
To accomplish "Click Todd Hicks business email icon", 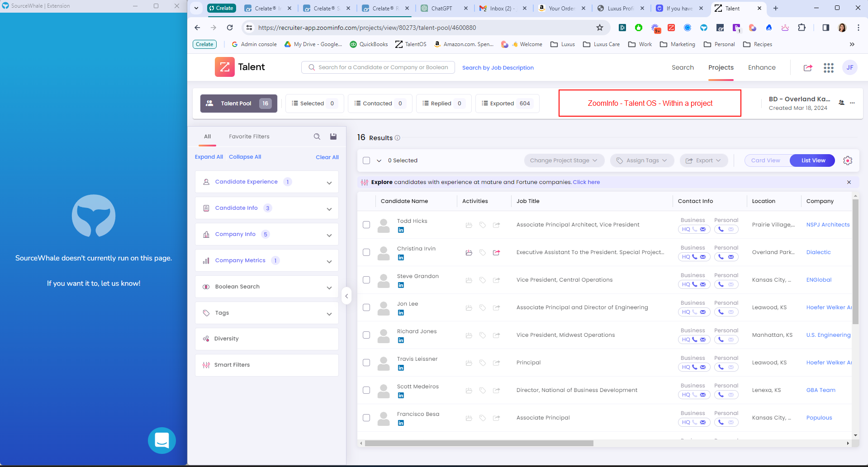I will click(x=703, y=229).
